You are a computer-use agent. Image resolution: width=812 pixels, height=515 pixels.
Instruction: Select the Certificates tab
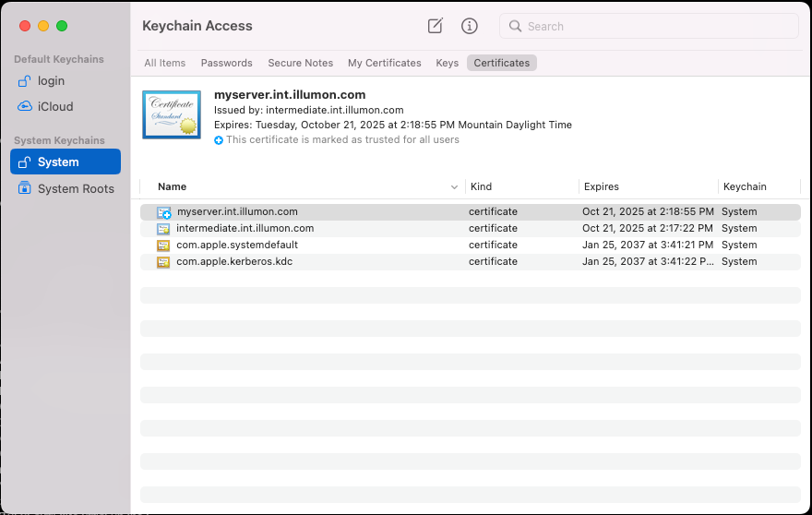tap(501, 63)
